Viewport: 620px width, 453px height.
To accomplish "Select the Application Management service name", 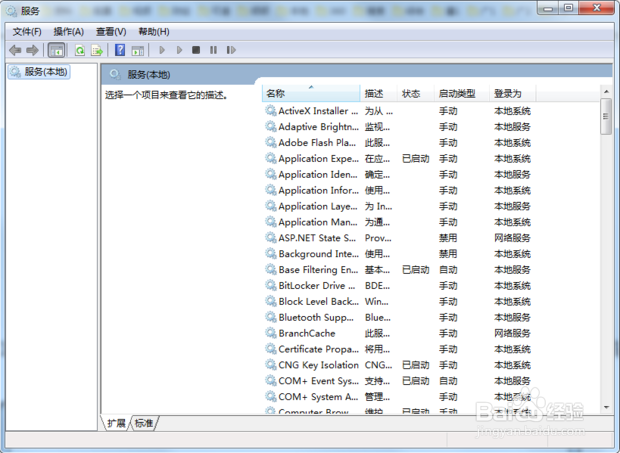I will click(x=318, y=222).
